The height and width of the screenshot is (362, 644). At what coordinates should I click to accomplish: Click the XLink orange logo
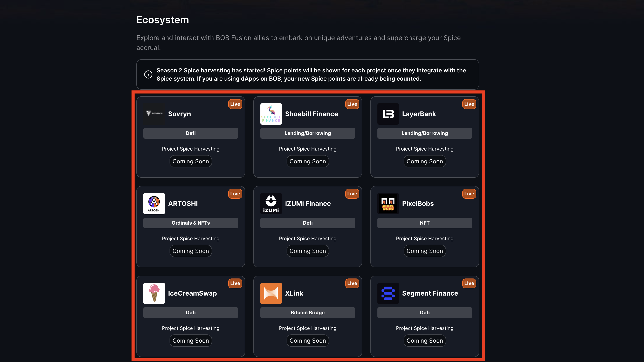click(271, 293)
